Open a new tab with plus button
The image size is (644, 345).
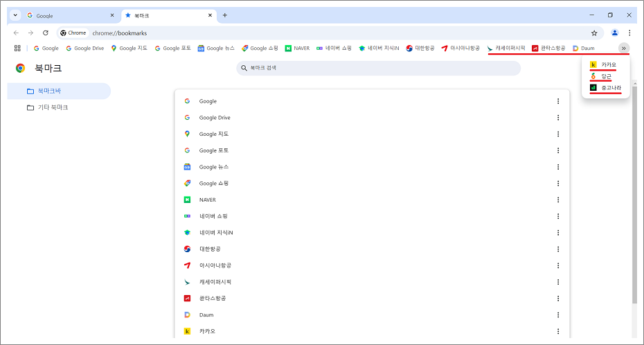[x=224, y=15]
